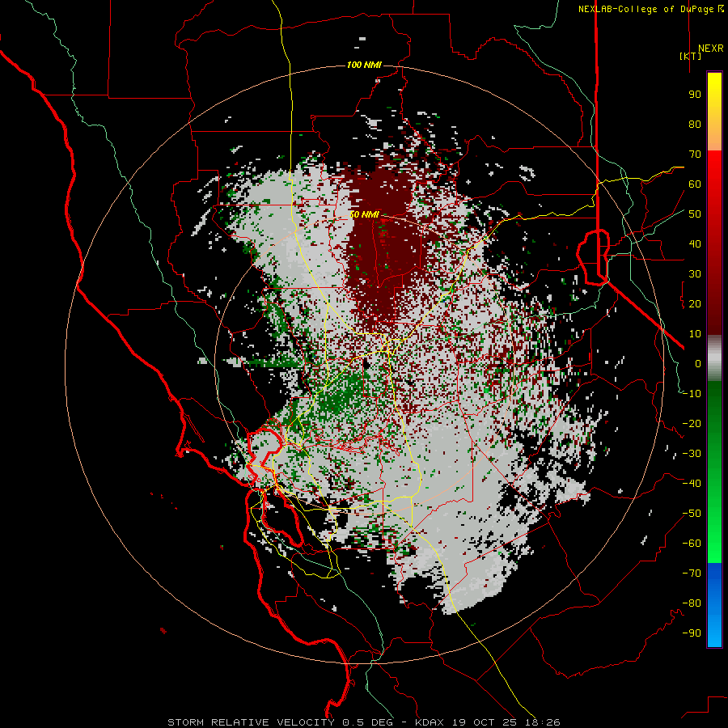The height and width of the screenshot is (728, 728).
Task: Select the -70 knot scale value
Action: coord(692,574)
